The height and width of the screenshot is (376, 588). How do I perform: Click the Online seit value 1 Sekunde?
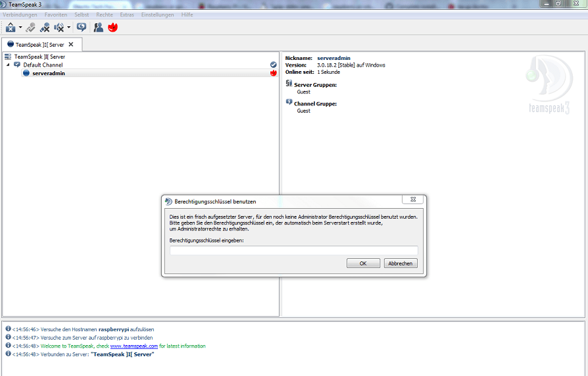click(328, 72)
